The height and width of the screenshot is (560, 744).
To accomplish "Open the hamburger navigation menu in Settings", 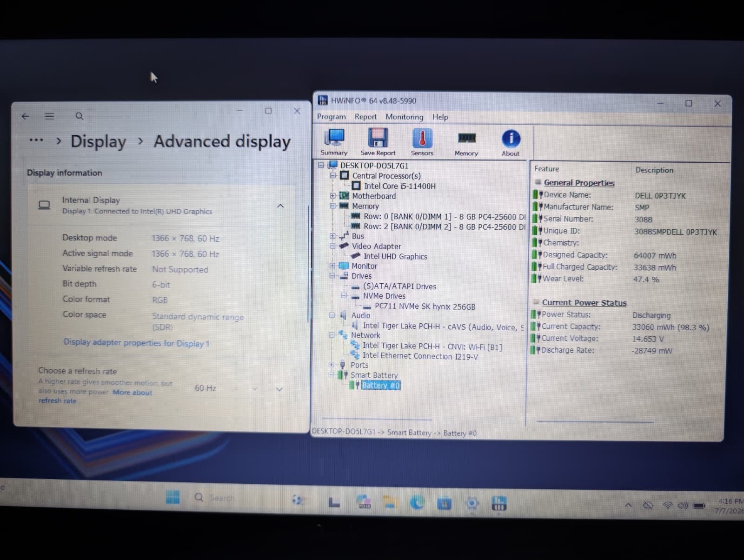I will tap(49, 116).
